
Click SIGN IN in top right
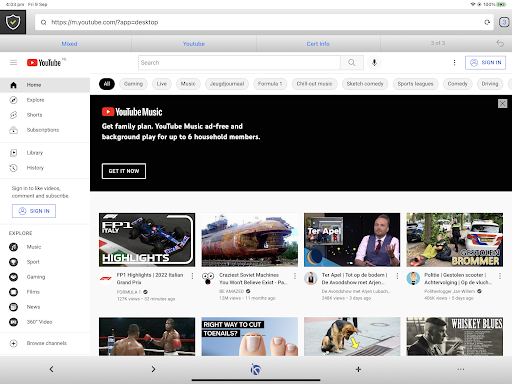click(485, 63)
